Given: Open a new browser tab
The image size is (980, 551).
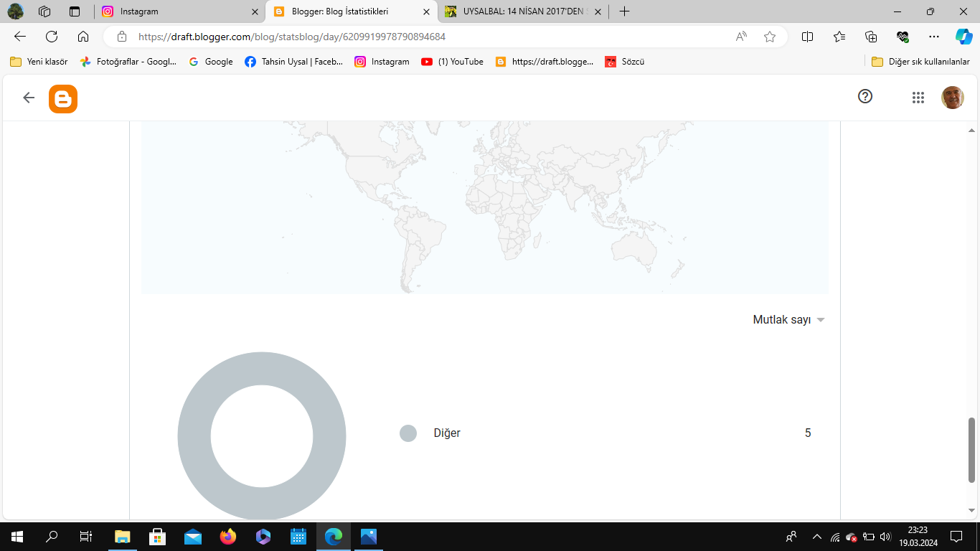Looking at the screenshot, I should (x=624, y=11).
